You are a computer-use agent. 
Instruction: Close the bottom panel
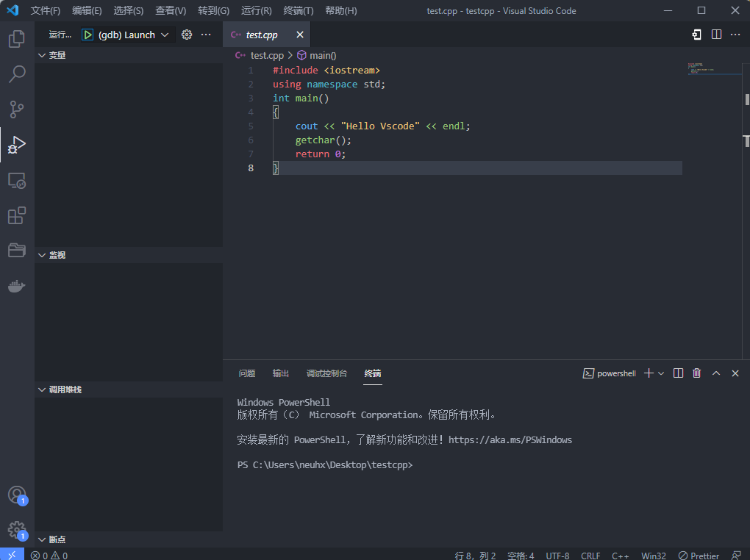coord(735,373)
